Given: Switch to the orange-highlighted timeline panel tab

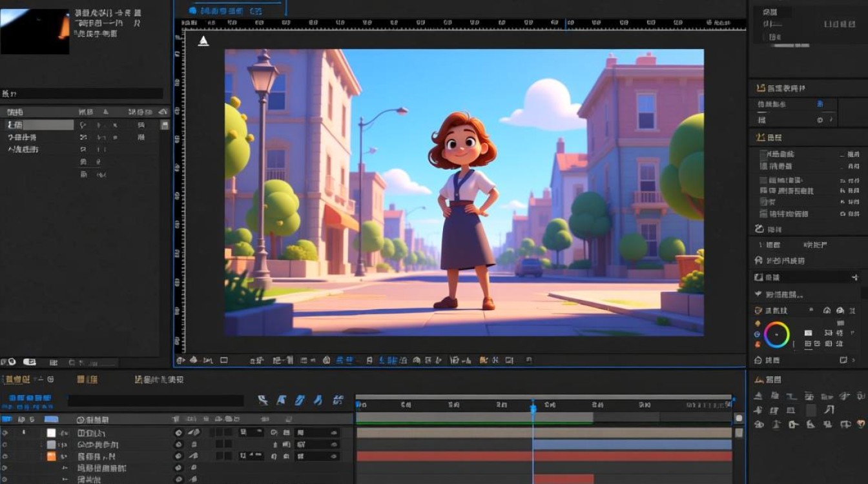Looking at the screenshot, I should [87, 380].
